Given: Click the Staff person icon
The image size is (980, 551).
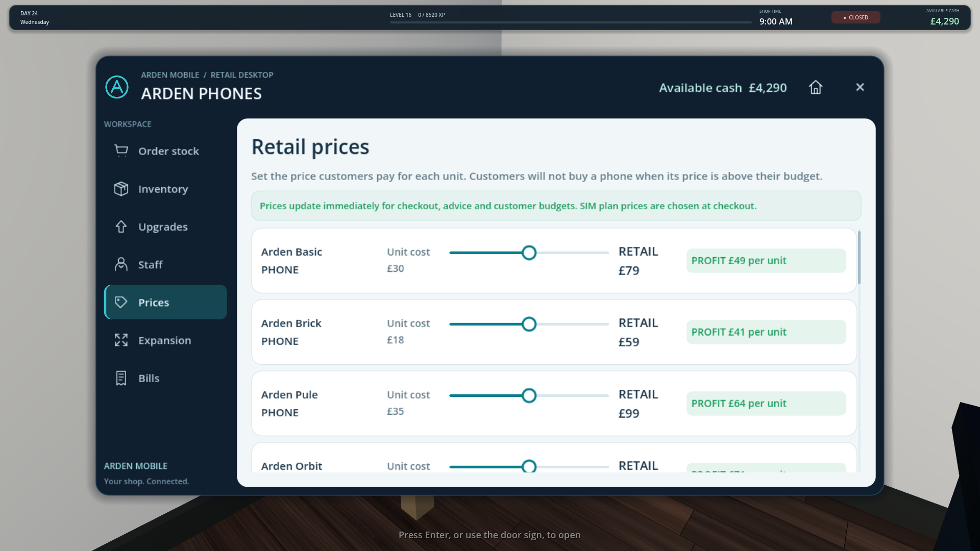Looking at the screenshot, I should tap(121, 264).
